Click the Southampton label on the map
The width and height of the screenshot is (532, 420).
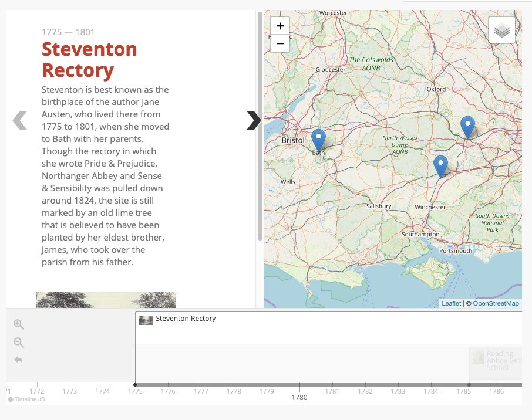[x=420, y=234]
